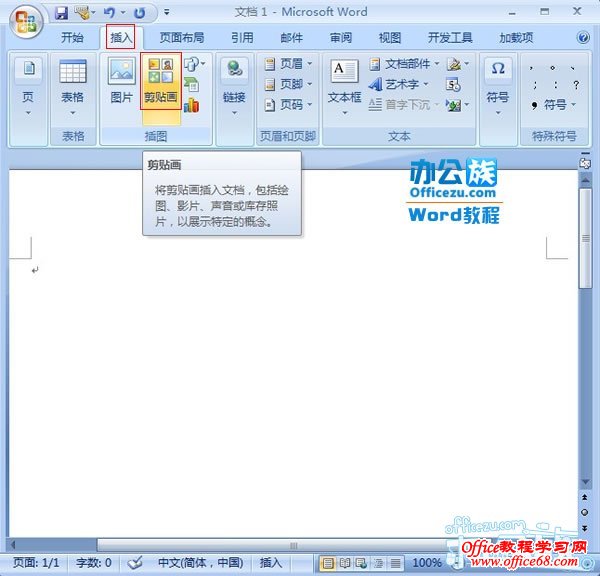Open the 页码 page number dropdown
600x576 pixels.
point(289,104)
